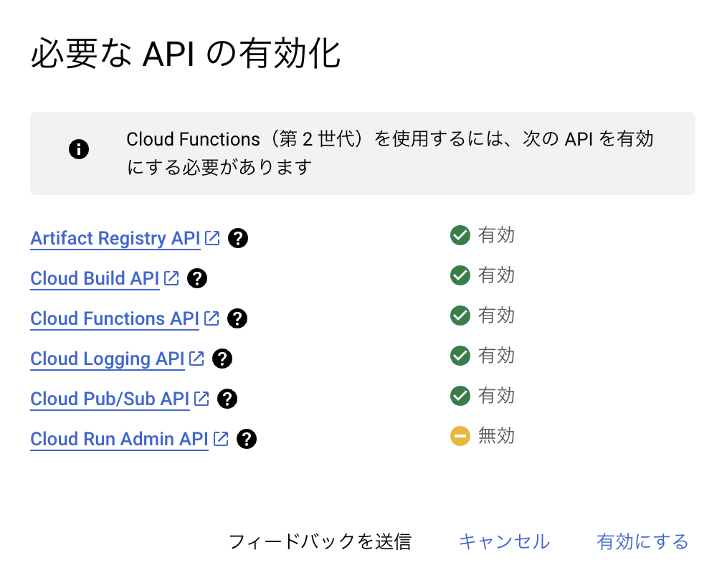The image size is (727, 588).
Task: Click green check icon for Artifact Registry API
Action: [460, 235]
